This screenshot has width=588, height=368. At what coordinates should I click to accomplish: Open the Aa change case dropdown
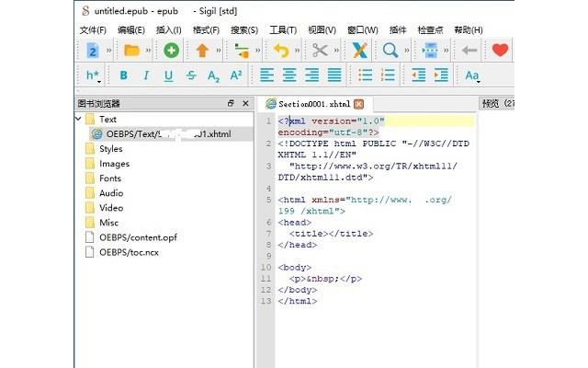tap(472, 75)
